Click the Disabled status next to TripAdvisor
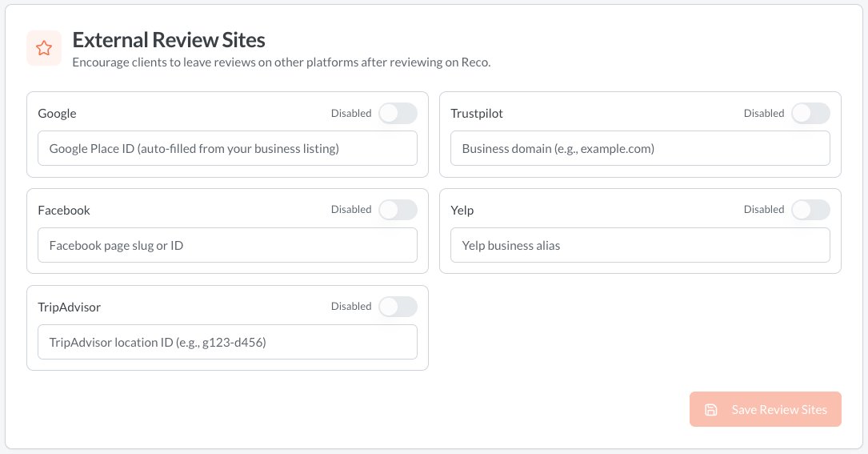This screenshot has width=868, height=454. pyautogui.click(x=351, y=306)
